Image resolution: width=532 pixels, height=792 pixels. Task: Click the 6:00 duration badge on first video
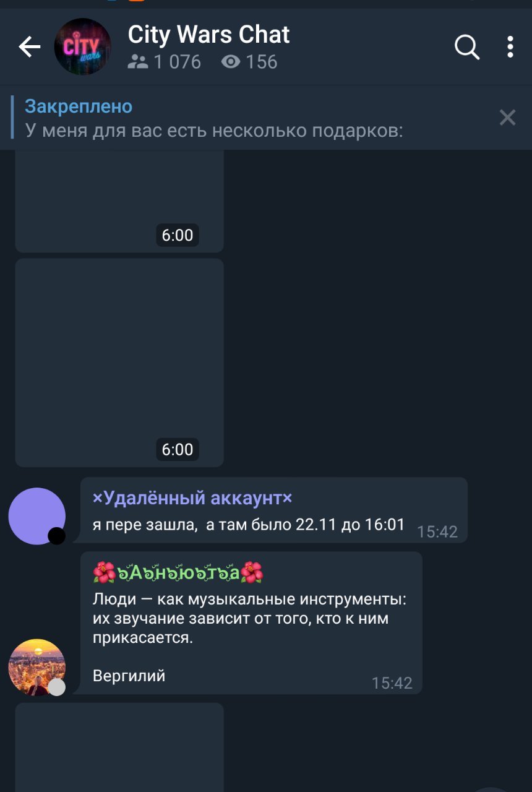pyautogui.click(x=178, y=235)
